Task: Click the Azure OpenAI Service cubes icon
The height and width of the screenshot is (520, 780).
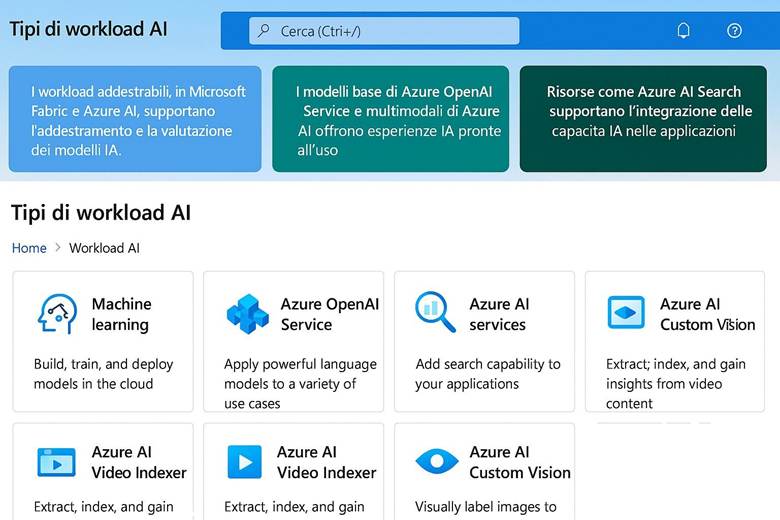Action: point(247,313)
